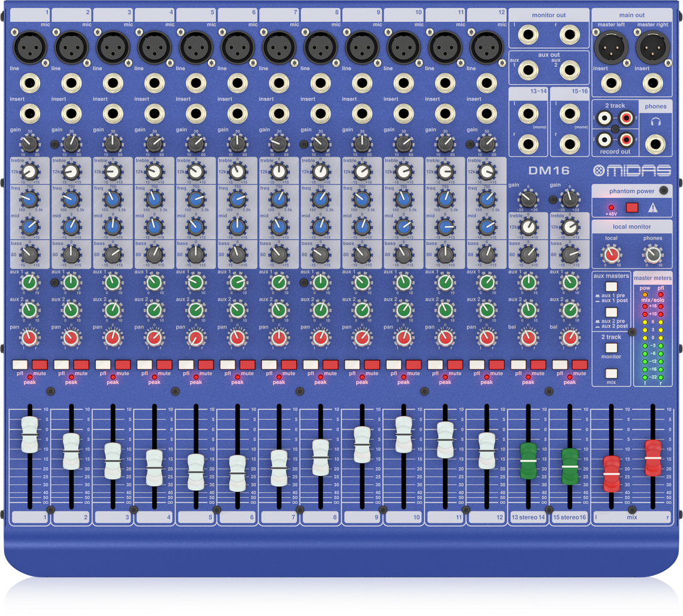Click the aux 1 knob on channel 3
Viewport: 683px width, 616px height.
point(112,282)
